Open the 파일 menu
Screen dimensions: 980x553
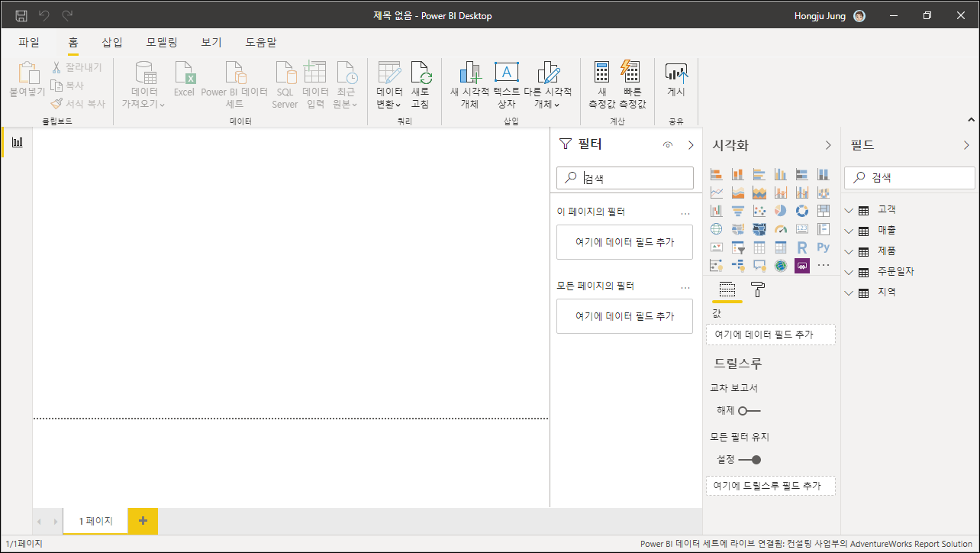pyautogui.click(x=29, y=43)
